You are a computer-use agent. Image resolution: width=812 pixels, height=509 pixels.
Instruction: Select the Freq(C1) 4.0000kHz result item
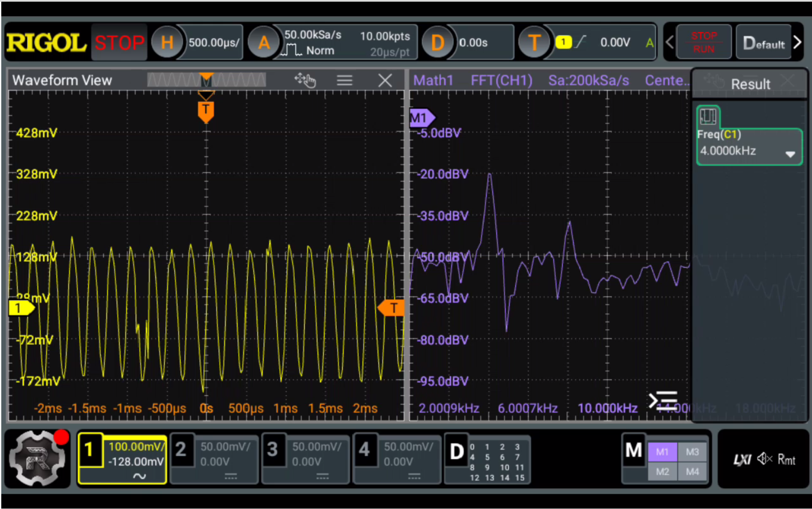[749, 147]
